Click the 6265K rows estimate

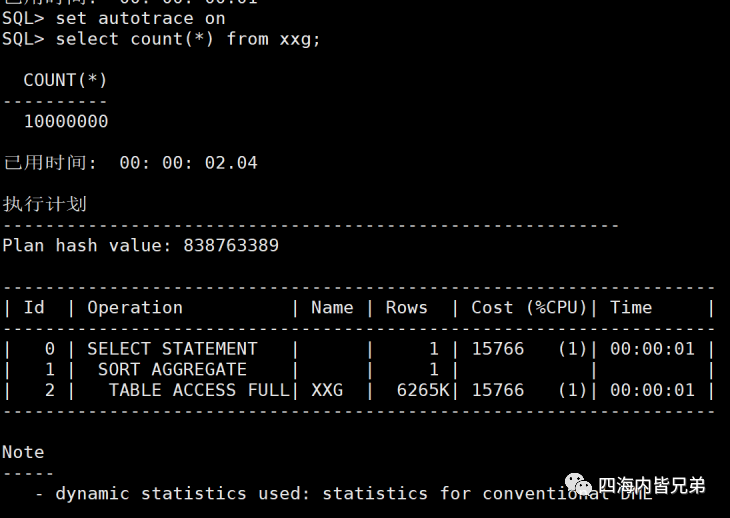pyautogui.click(x=423, y=390)
